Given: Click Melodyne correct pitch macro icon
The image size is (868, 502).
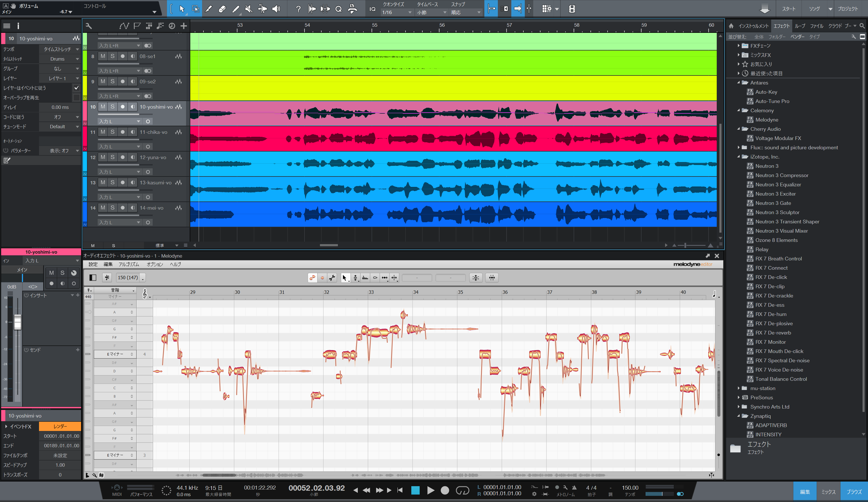Looking at the screenshot, I should pyautogui.click(x=476, y=278).
